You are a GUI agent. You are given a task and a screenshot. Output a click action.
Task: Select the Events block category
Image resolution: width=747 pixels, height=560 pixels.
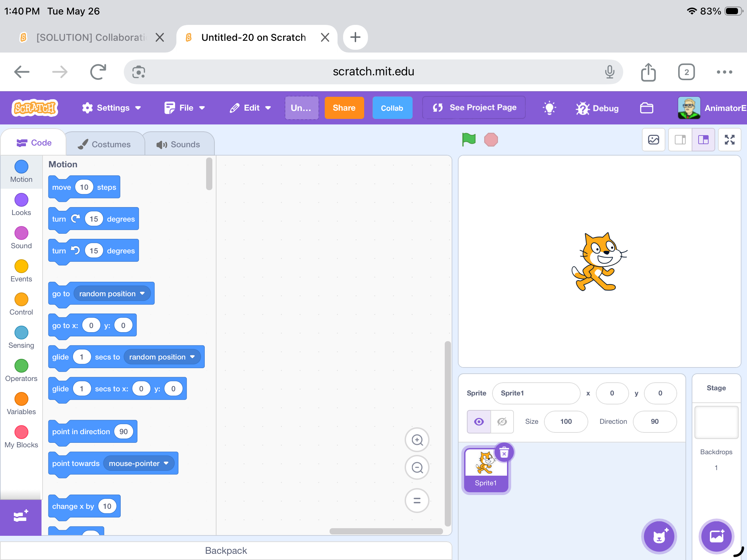tap(21, 271)
